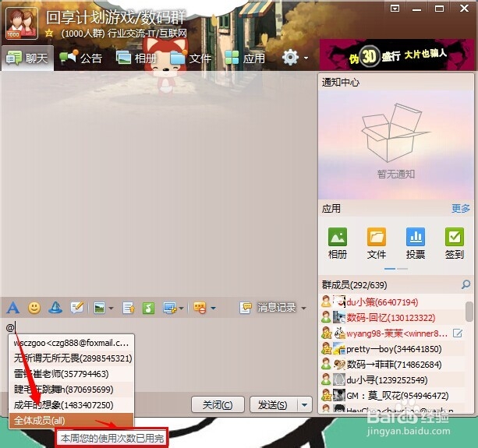Expand the send button options arrow
The height and width of the screenshot is (448, 478).
coord(305,404)
